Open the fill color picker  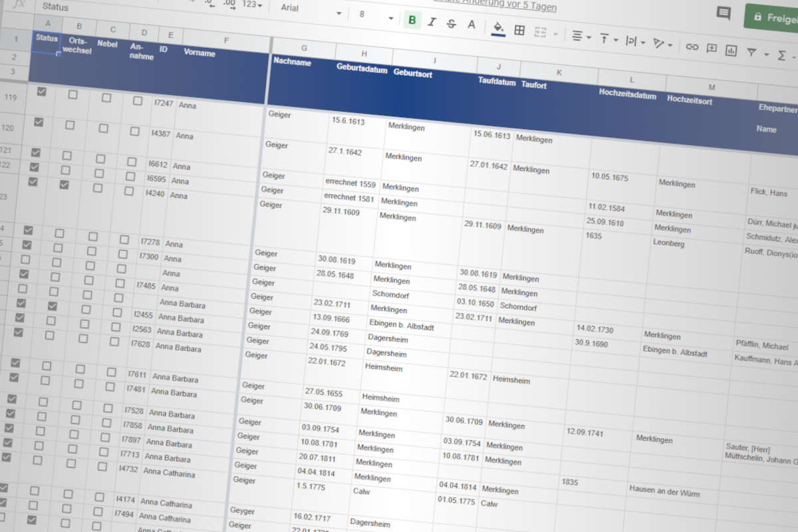pos(498,28)
